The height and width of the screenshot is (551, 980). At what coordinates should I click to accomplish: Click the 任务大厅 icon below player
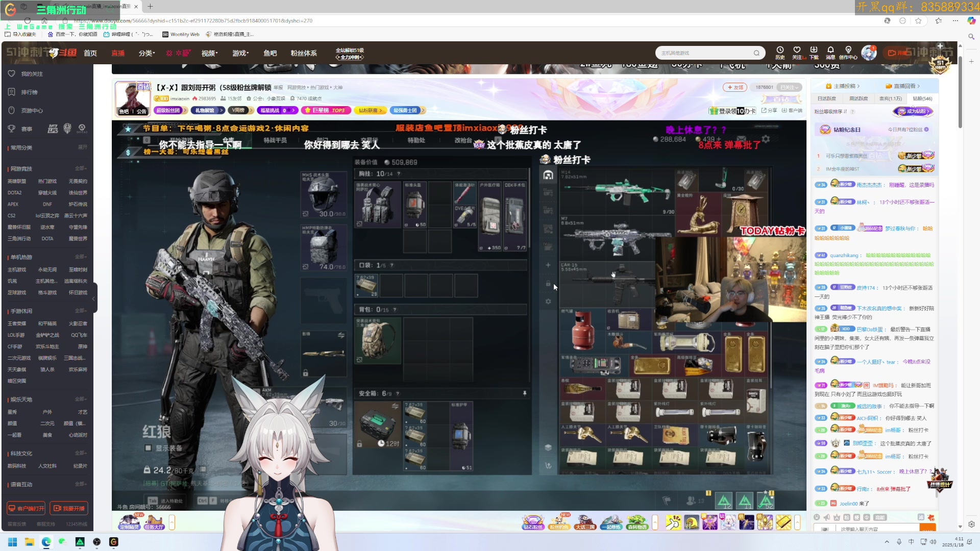(154, 522)
